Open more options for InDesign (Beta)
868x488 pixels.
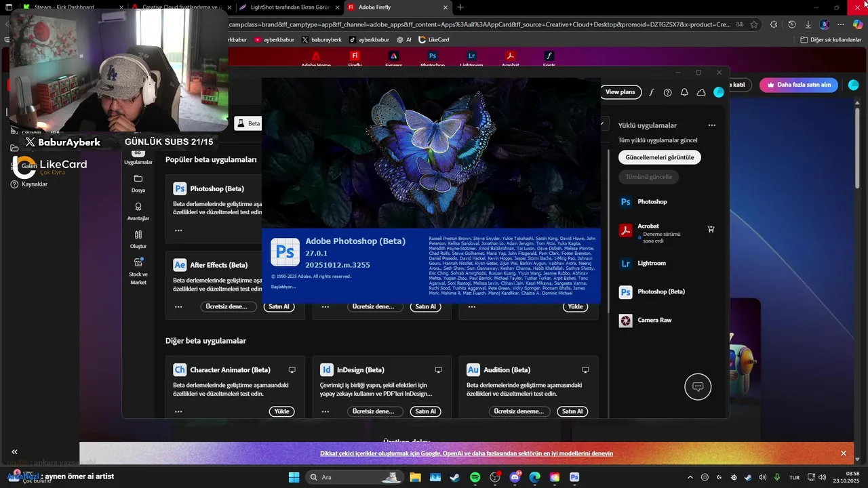(325, 411)
